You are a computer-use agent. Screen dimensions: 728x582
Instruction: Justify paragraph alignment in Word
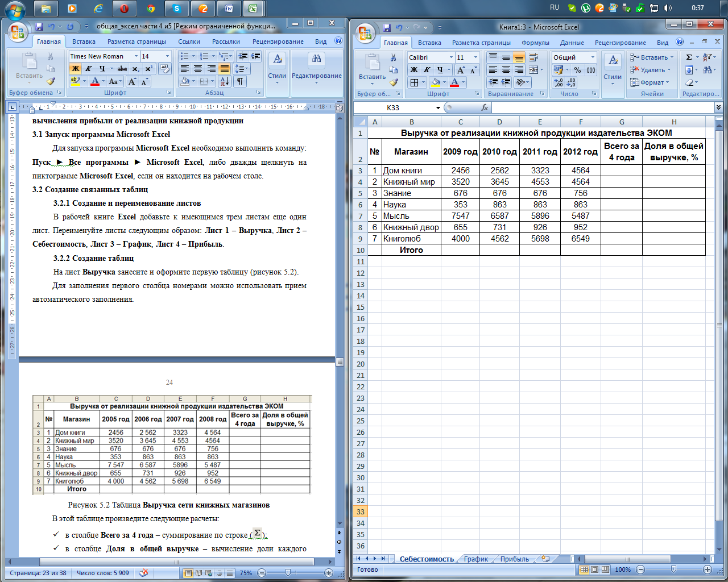click(x=225, y=69)
